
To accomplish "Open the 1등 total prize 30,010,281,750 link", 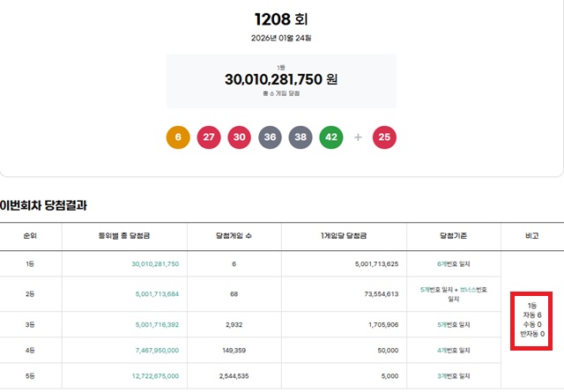I will (155, 263).
